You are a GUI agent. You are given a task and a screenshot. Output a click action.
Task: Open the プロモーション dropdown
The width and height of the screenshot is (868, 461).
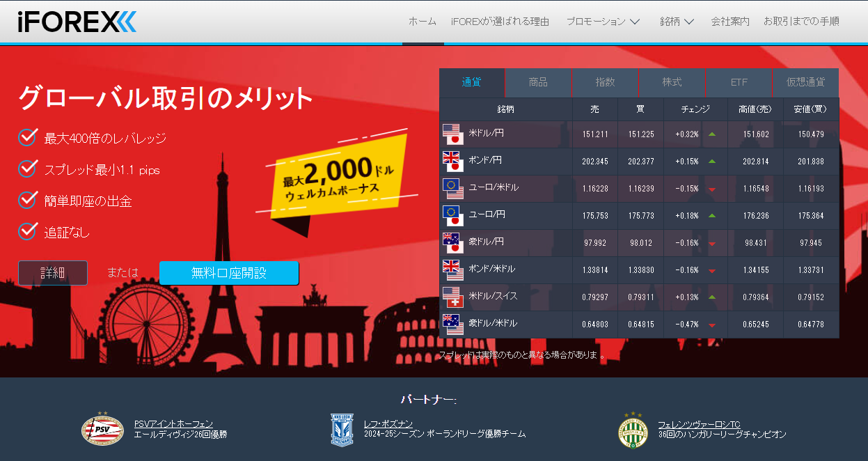(603, 22)
